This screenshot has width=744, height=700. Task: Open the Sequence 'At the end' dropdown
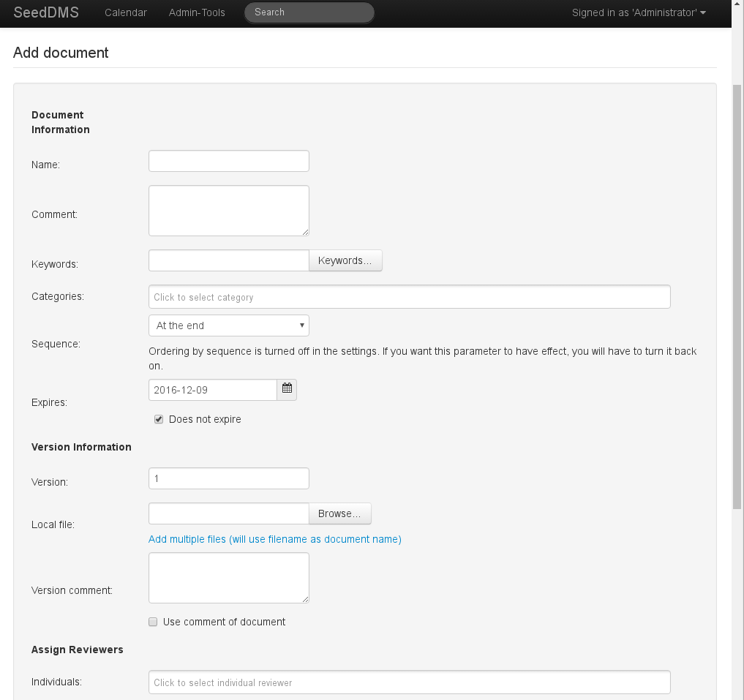pyautogui.click(x=228, y=325)
